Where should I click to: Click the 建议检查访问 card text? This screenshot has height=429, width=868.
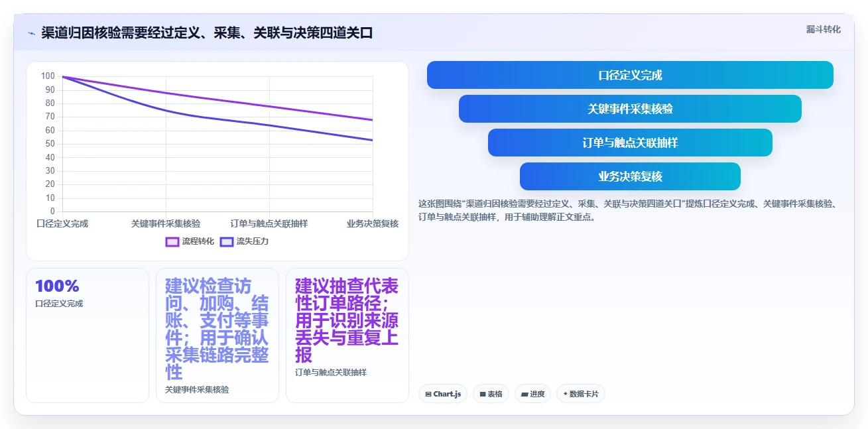(x=217, y=329)
